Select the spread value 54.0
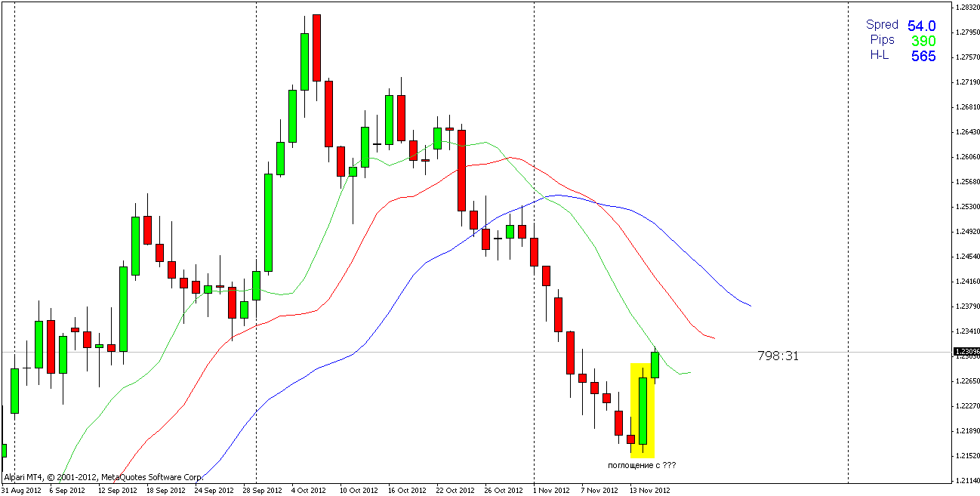The height and width of the screenshot is (496, 980). coord(921,26)
